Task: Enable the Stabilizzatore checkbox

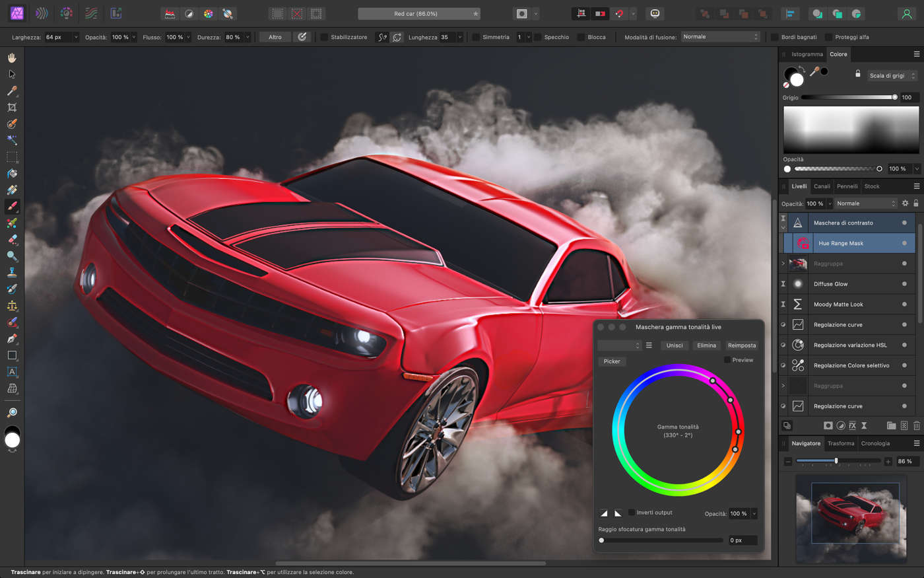Action: pos(324,38)
